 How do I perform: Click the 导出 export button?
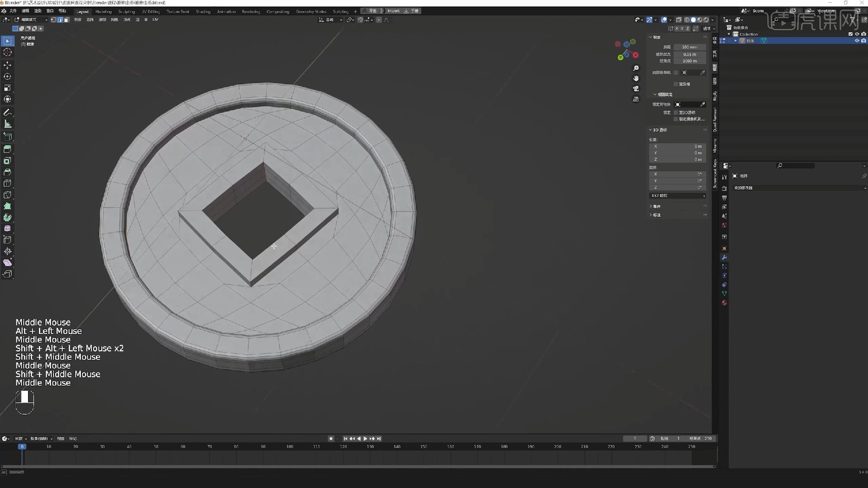[370, 11]
